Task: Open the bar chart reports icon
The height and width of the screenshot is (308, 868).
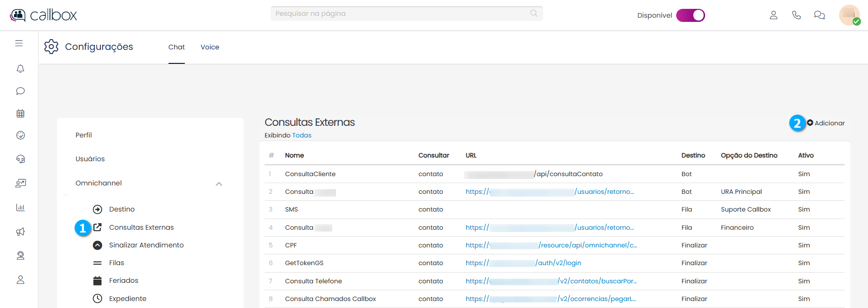Action: click(x=20, y=207)
